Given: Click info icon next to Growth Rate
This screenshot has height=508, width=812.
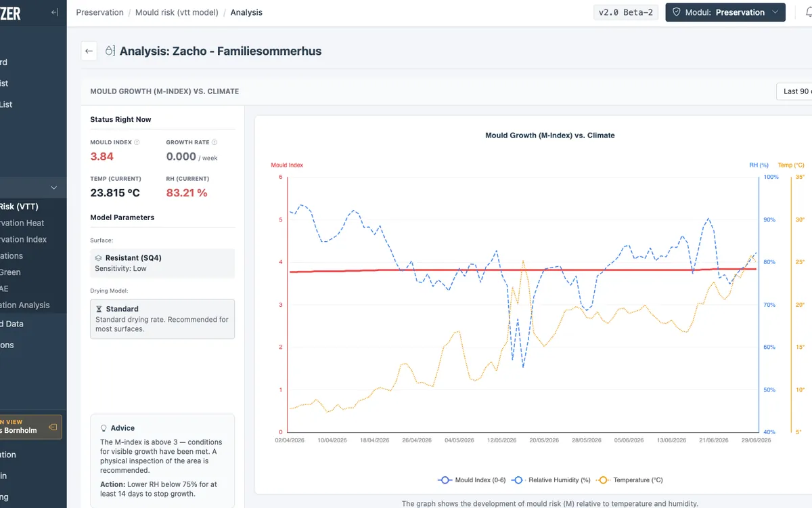Looking at the screenshot, I should (215, 142).
